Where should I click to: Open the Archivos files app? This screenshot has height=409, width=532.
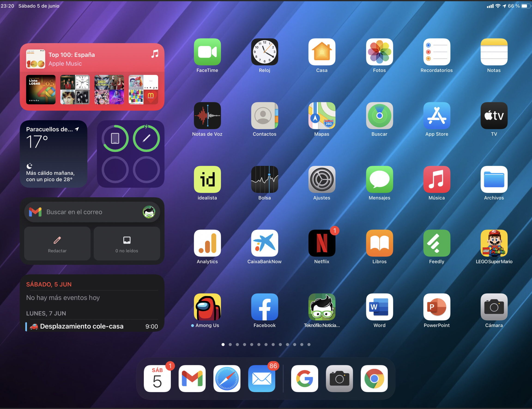pos(494,179)
